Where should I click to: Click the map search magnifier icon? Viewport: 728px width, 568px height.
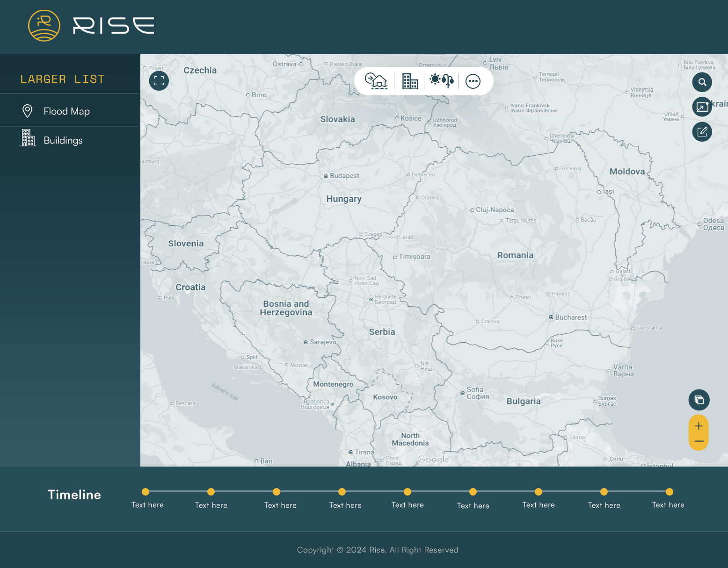point(702,82)
